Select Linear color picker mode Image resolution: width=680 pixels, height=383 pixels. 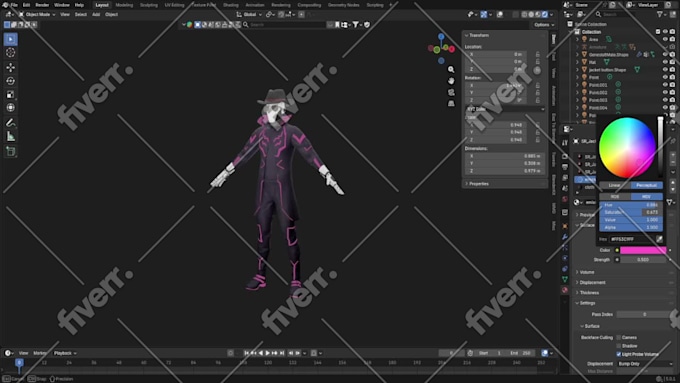click(x=615, y=185)
